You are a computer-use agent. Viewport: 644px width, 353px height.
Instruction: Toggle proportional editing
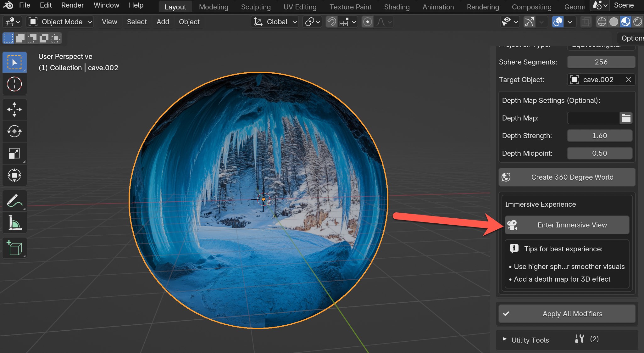(367, 22)
